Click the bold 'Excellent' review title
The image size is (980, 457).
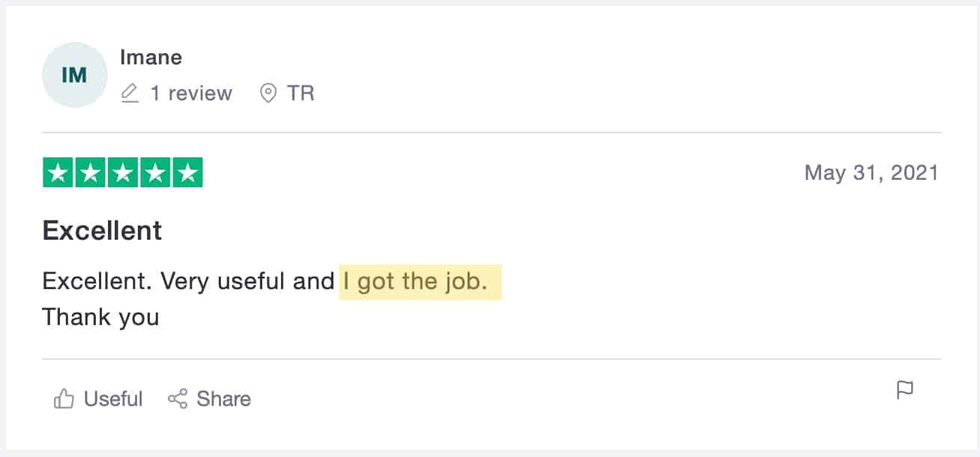point(102,231)
